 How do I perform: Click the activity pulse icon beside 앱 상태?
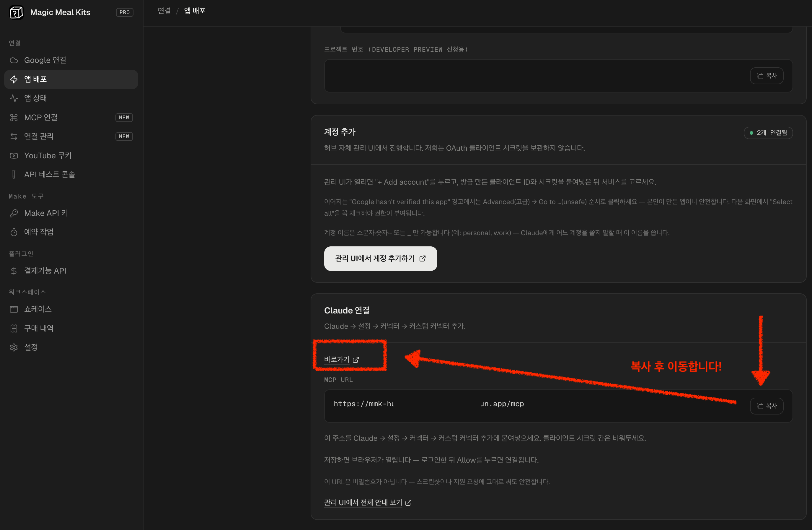pos(14,98)
